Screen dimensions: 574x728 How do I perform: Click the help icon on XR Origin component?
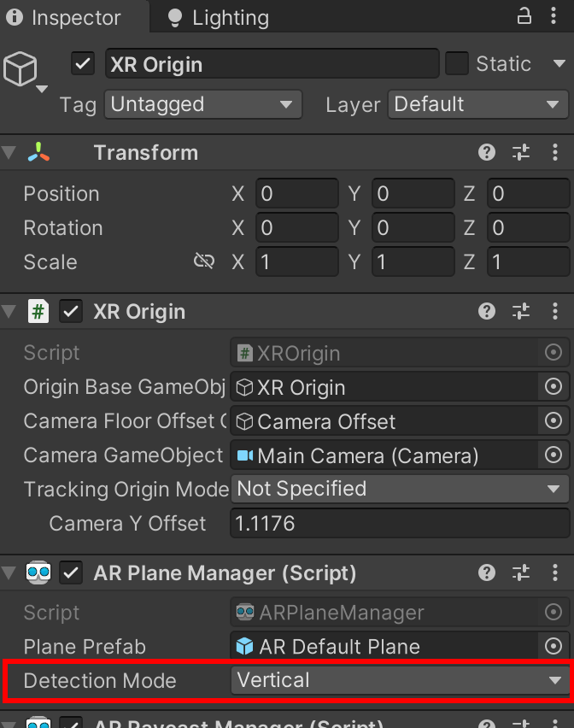(487, 311)
